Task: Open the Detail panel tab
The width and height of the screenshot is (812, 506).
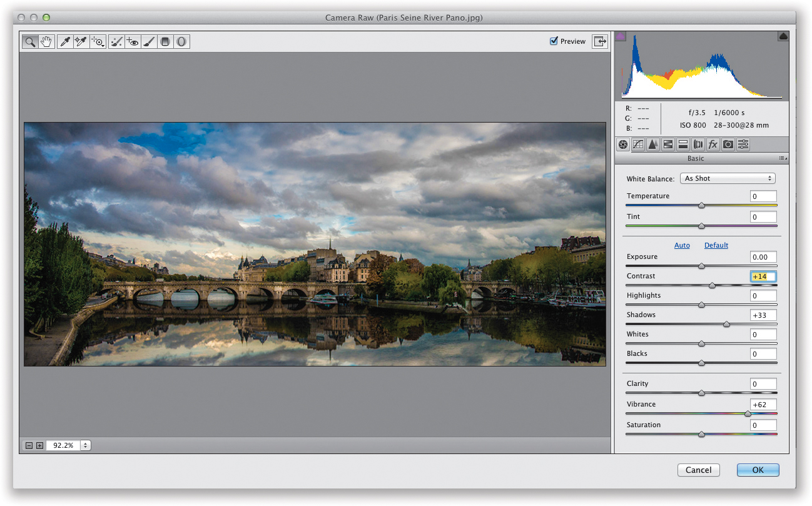Action: [653, 144]
